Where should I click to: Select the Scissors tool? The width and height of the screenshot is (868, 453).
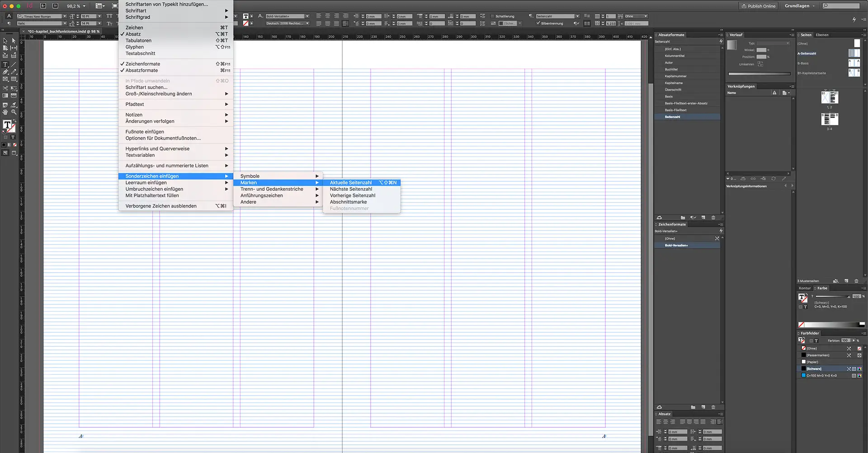point(5,88)
